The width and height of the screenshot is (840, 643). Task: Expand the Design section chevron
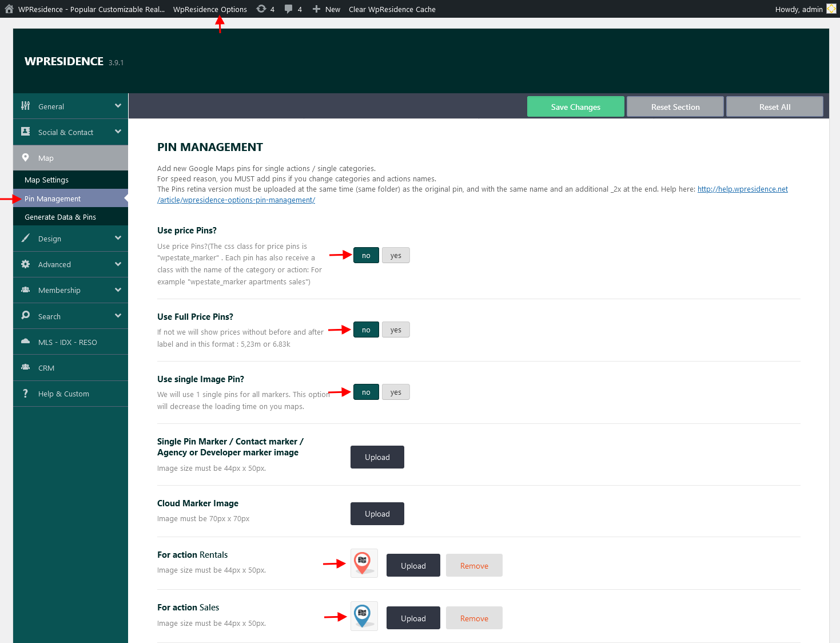click(x=118, y=238)
